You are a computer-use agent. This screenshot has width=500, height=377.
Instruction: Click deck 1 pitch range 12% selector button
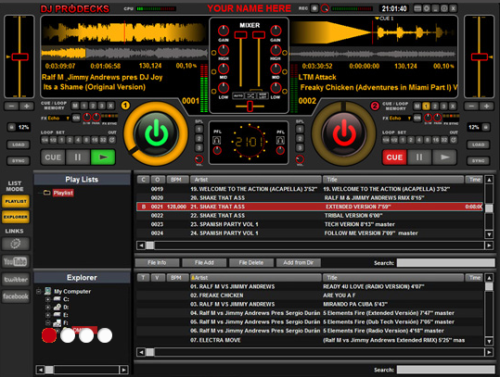point(12,127)
